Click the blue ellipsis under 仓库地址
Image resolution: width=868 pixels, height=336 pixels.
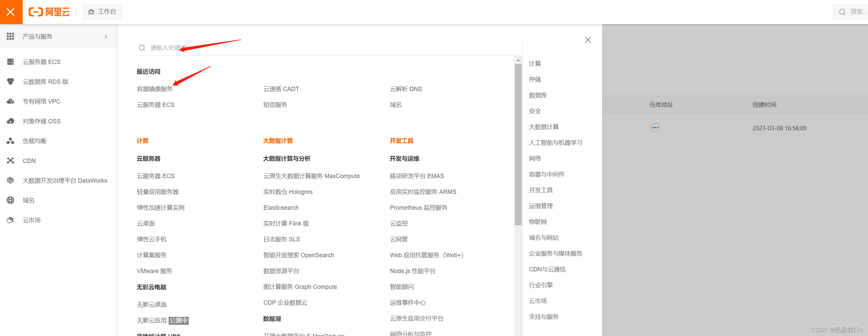[x=655, y=128]
